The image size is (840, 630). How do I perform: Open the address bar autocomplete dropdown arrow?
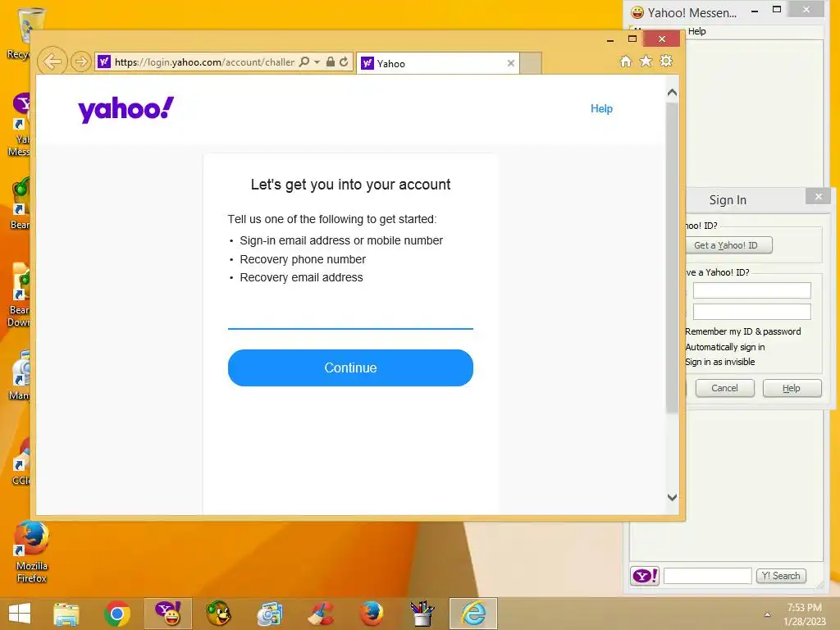click(x=317, y=62)
